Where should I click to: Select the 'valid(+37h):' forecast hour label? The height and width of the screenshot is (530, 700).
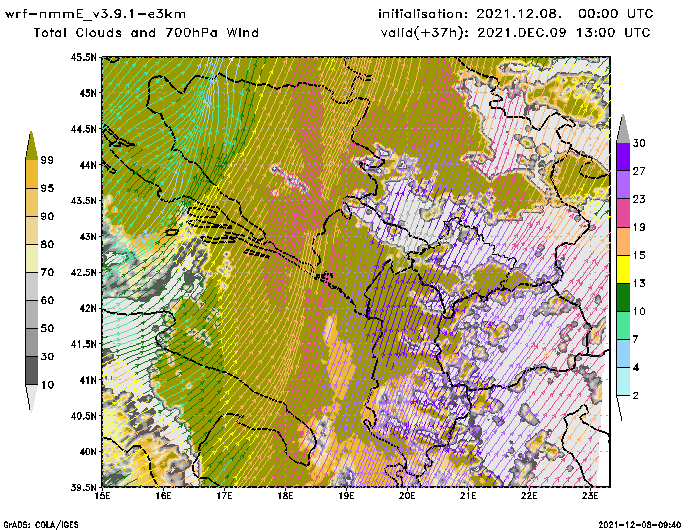click(424, 33)
